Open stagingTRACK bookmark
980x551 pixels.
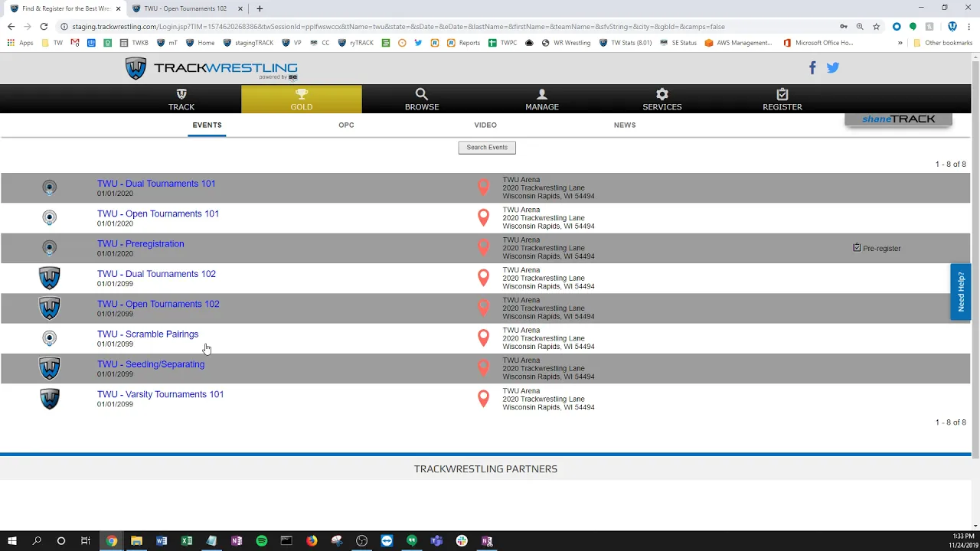tap(248, 43)
